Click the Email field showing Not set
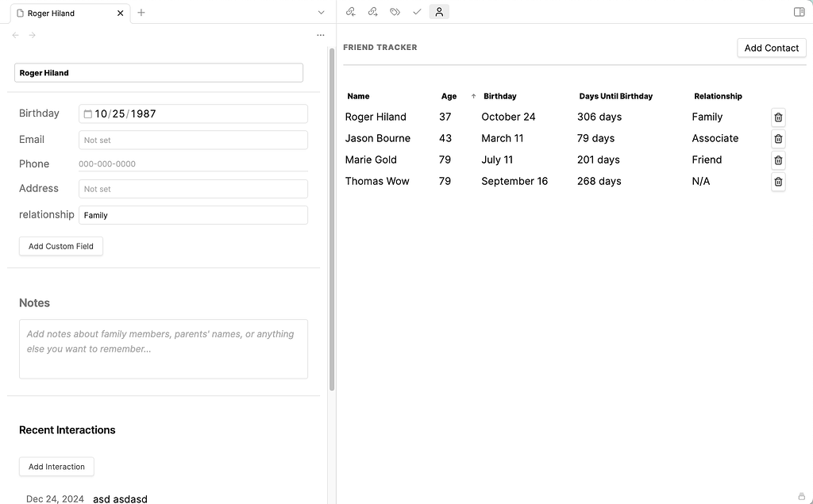The height and width of the screenshot is (504, 813). pyautogui.click(x=193, y=140)
